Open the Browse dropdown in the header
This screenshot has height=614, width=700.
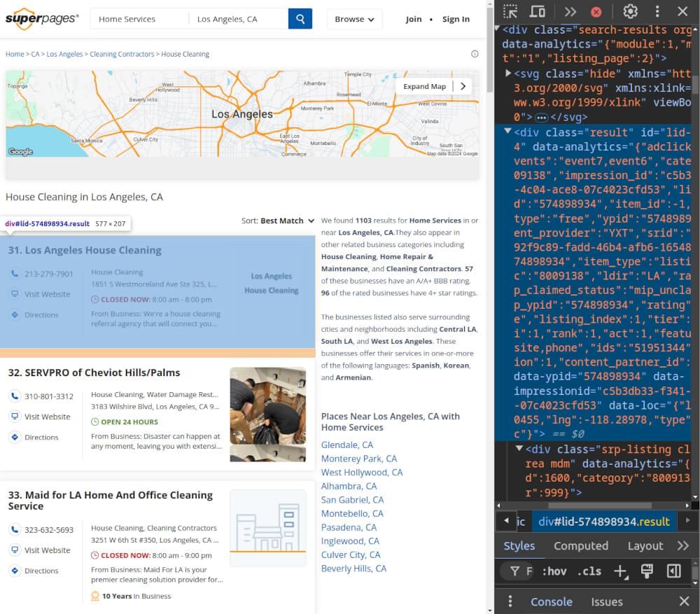(354, 20)
